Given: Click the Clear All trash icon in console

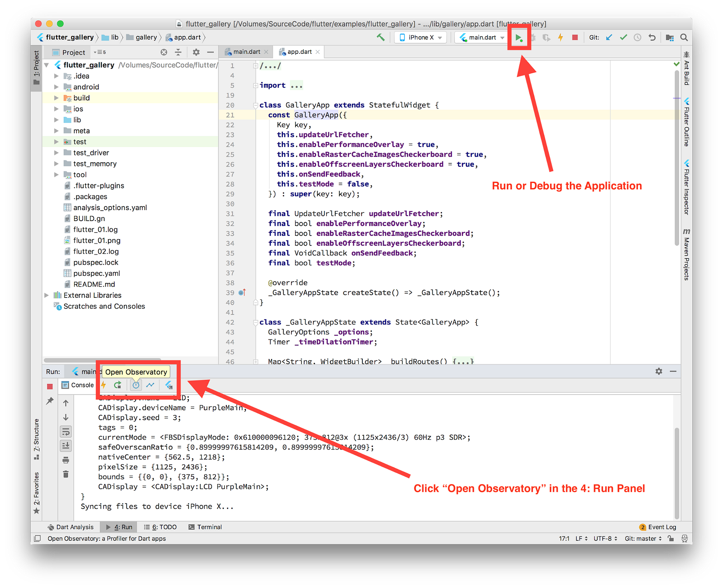Looking at the screenshot, I should [66, 474].
